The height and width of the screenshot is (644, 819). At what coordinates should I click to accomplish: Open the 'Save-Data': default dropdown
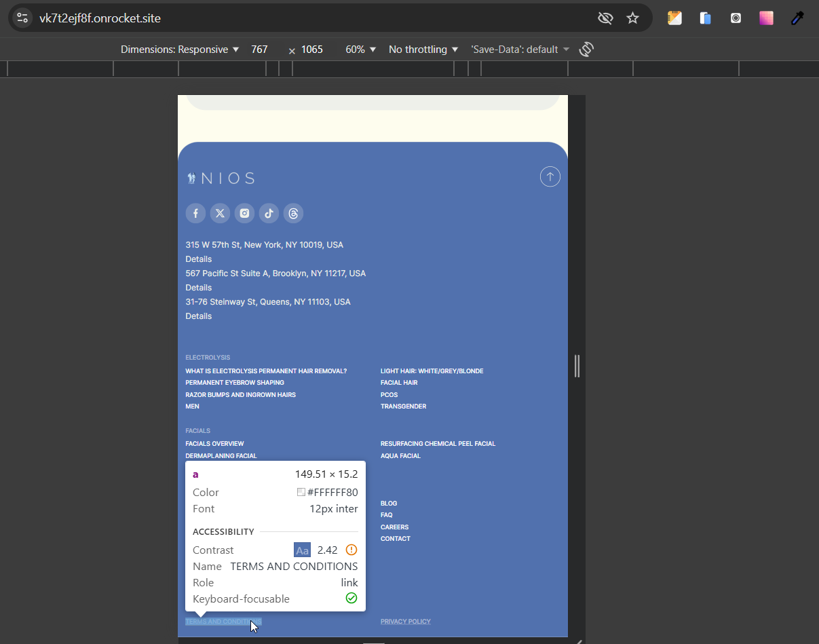click(520, 50)
